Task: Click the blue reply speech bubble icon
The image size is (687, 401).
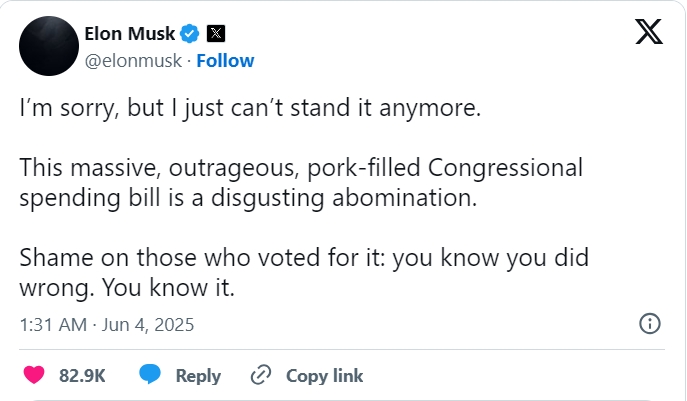Action: 151,375
